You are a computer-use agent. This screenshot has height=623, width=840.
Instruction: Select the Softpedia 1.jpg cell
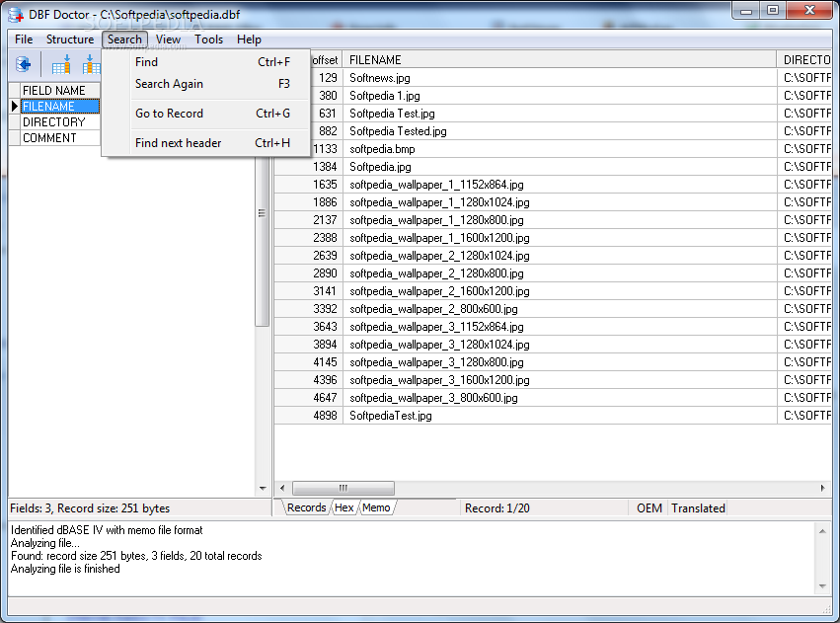[x=560, y=96]
